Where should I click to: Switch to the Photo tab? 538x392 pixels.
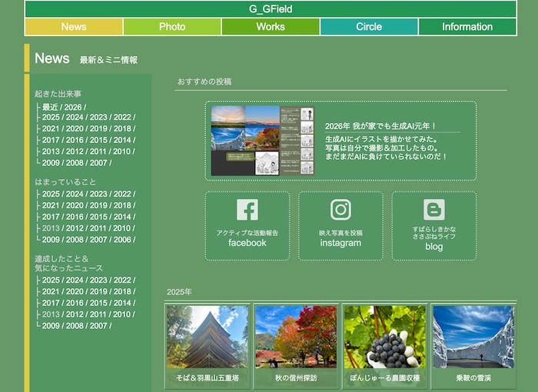click(x=172, y=27)
